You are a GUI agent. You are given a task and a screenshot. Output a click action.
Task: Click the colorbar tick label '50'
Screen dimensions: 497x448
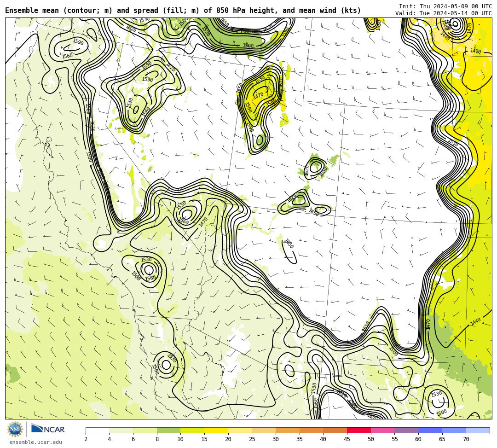[x=371, y=439]
